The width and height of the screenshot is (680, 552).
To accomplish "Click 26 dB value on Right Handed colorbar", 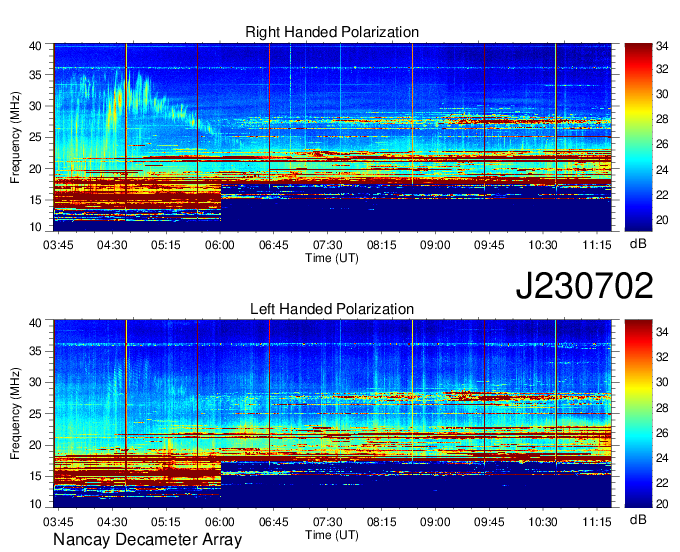I will (x=662, y=144).
